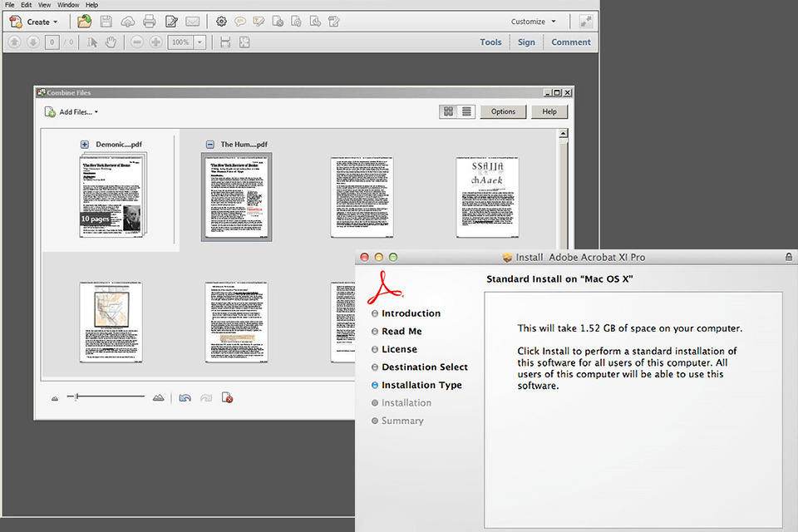Expand the Demonic pdf pages

pyautogui.click(x=85, y=145)
